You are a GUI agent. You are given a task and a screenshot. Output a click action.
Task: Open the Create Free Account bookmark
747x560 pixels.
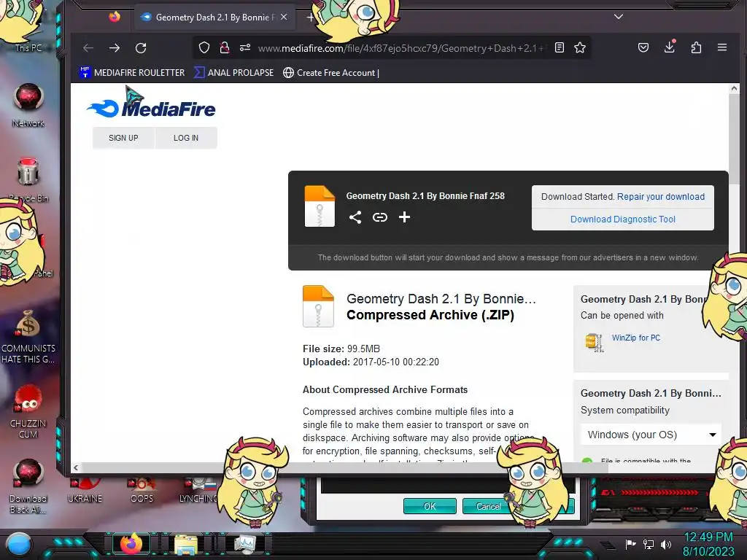[331, 72]
